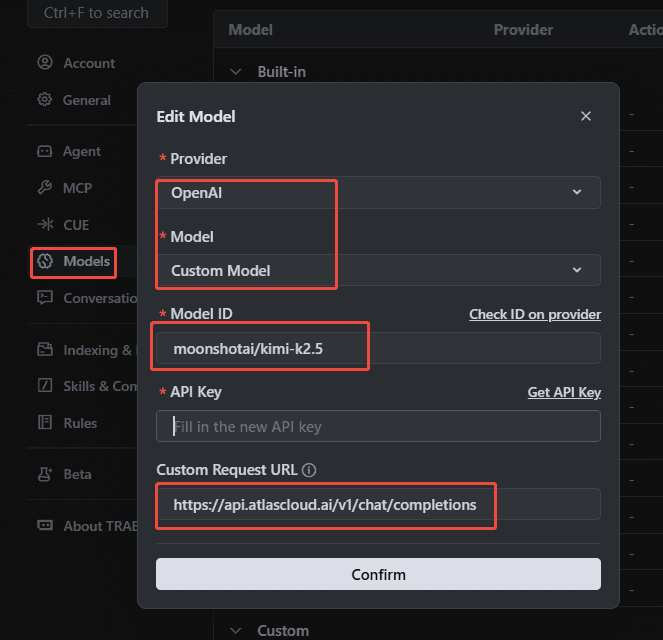
Task: Click the Confirm button
Action: [378, 574]
